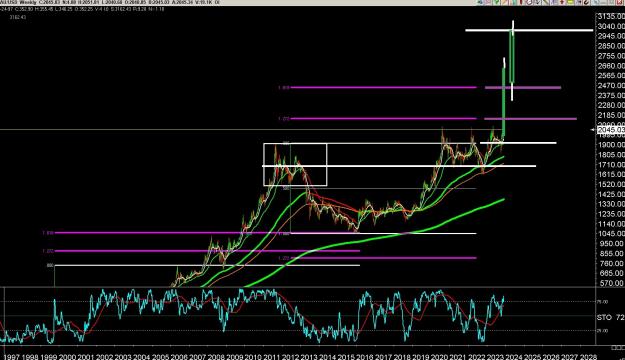Click the green checkmark icon in top toolbar

coord(496,2)
